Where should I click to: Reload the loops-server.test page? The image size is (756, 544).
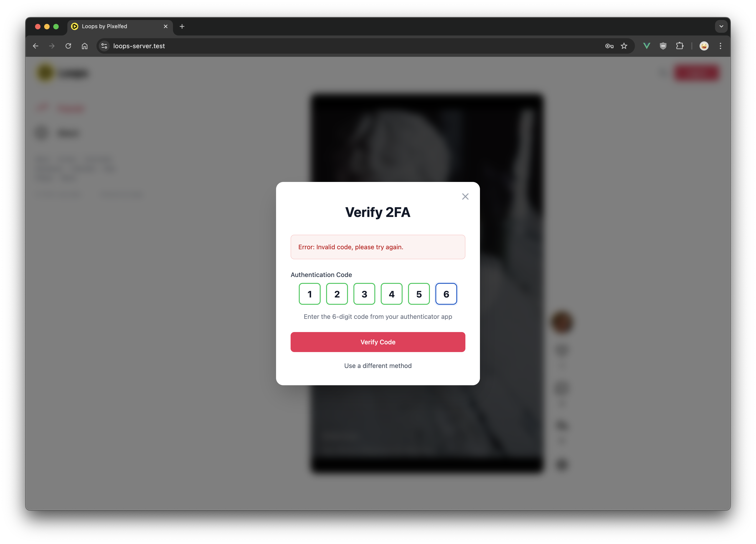pyautogui.click(x=68, y=46)
